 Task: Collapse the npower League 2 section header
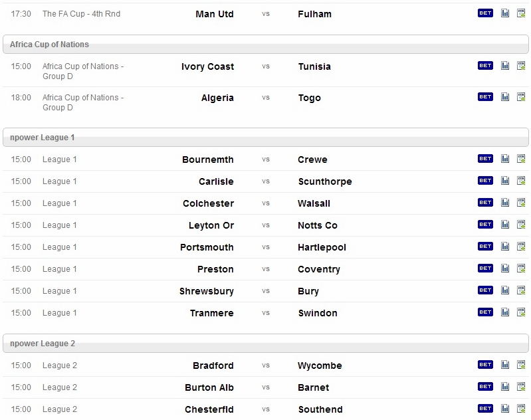coord(266,344)
